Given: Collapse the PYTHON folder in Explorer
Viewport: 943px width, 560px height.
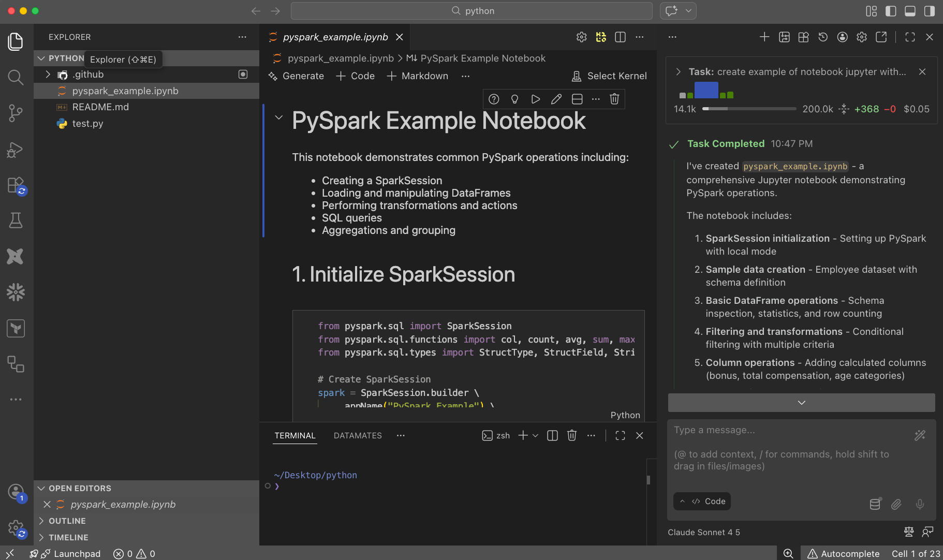Looking at the screenshot, I should click(41, 58).
